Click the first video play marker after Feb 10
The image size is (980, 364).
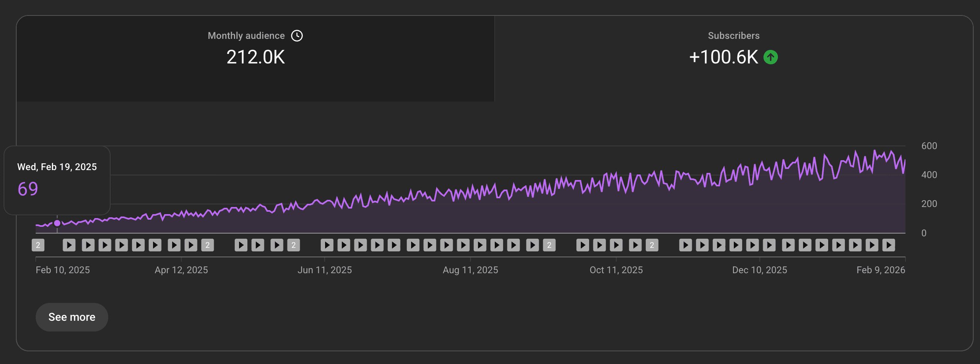coord(69,245)
